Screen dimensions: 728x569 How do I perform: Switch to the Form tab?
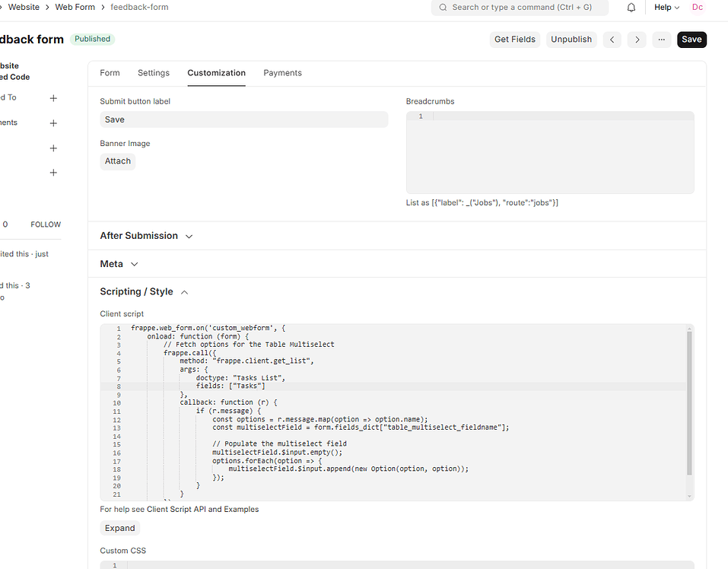click(x=110, y=73)
